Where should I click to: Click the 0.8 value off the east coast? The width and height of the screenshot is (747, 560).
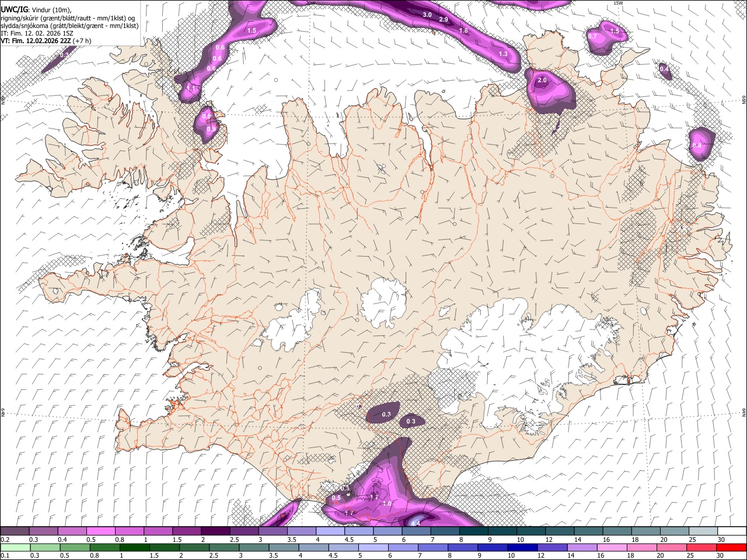pyautogui.click(x=697, y=145)
